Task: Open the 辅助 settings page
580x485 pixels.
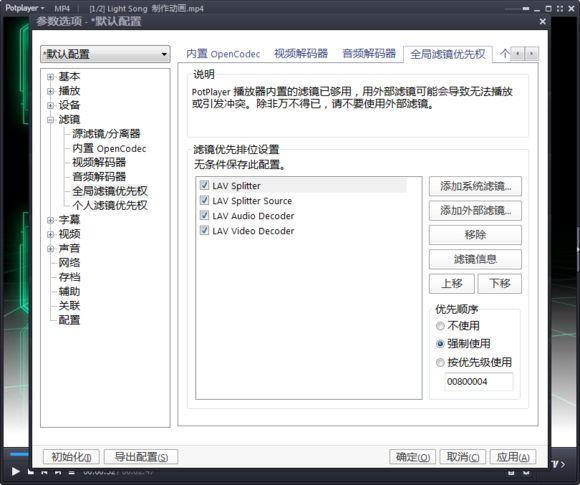Action: click(69, 292)
